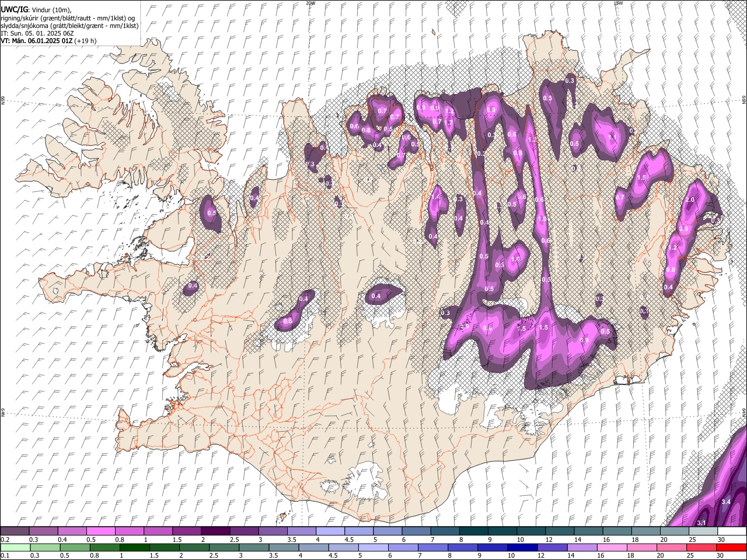747x560 pixels.
Task: Click the '15W' longitude label
Action: click(x=618, y=3)
